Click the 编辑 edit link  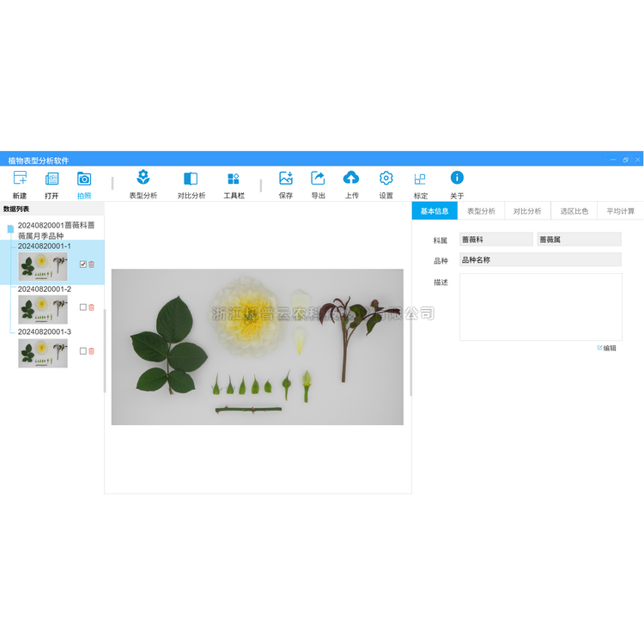pos(607,348)
